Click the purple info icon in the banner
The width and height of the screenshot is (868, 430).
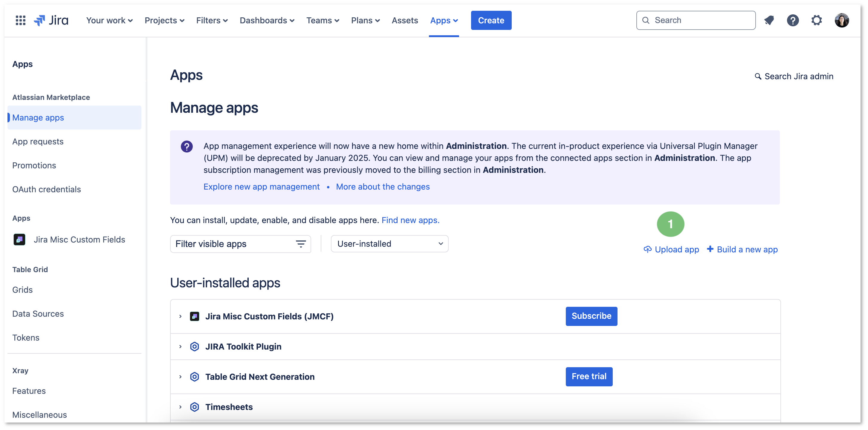[187, 147]
